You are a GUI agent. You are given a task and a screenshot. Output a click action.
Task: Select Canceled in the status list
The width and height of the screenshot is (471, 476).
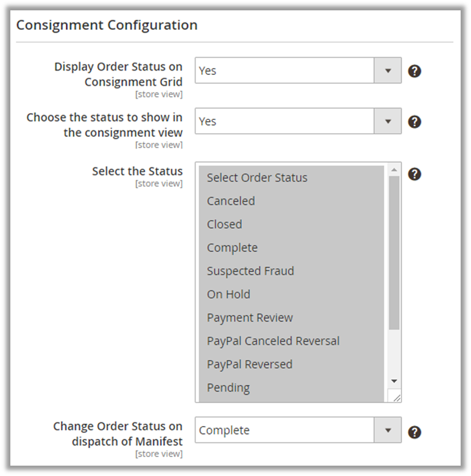(x=231, y=201)
